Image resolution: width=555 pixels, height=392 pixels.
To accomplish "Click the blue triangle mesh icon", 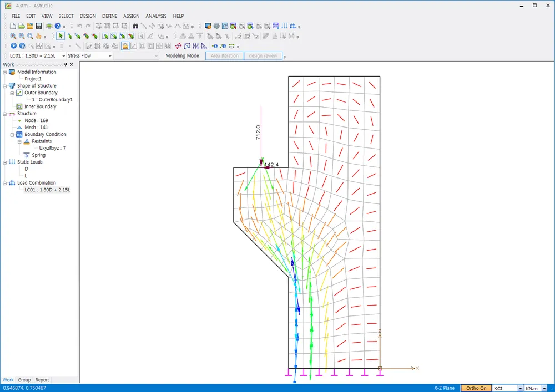I will [204, 46].
